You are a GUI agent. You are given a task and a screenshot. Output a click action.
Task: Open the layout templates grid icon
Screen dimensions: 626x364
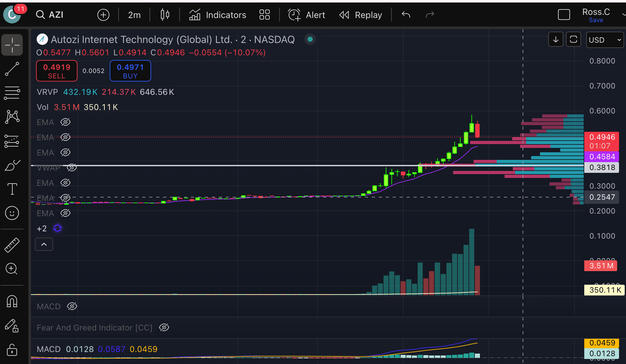click(x=264, y=15)
